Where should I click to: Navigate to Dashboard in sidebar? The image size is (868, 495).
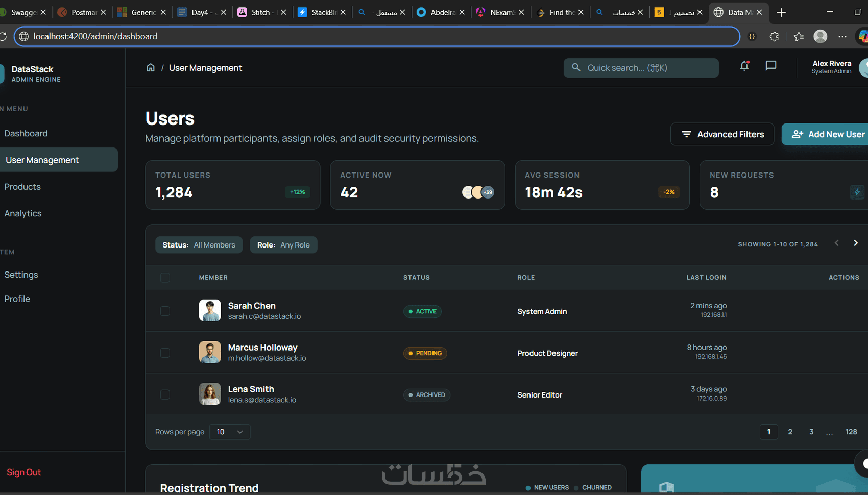pos(26,133)
